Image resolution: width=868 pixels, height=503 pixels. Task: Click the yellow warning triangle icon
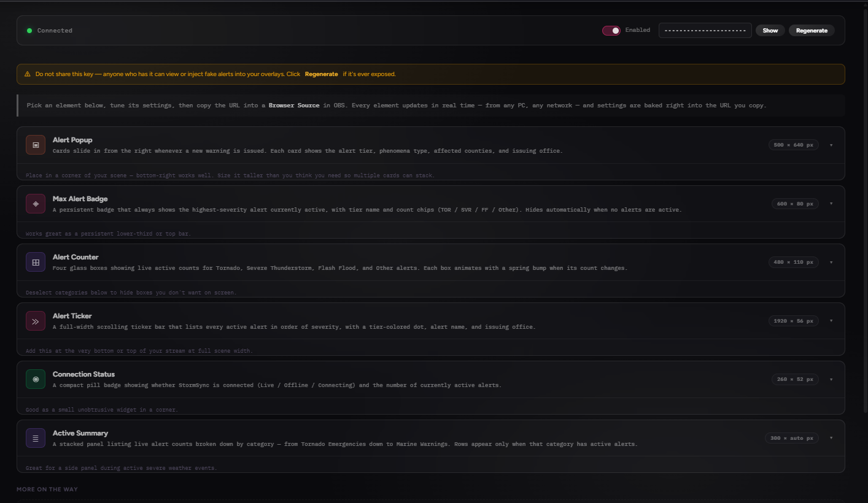click(28, 74)
